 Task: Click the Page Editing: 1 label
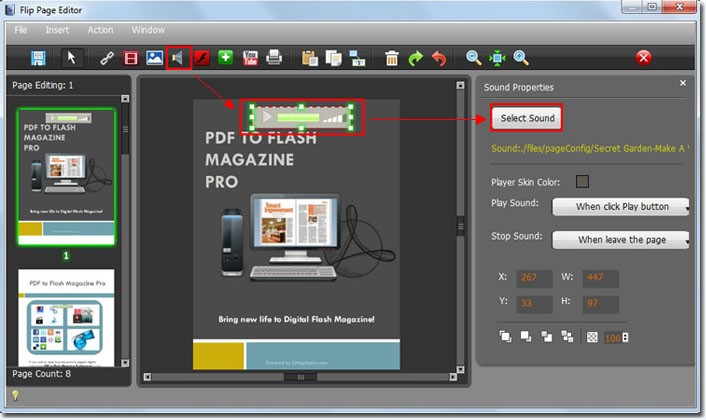click(x=42, y=85)
